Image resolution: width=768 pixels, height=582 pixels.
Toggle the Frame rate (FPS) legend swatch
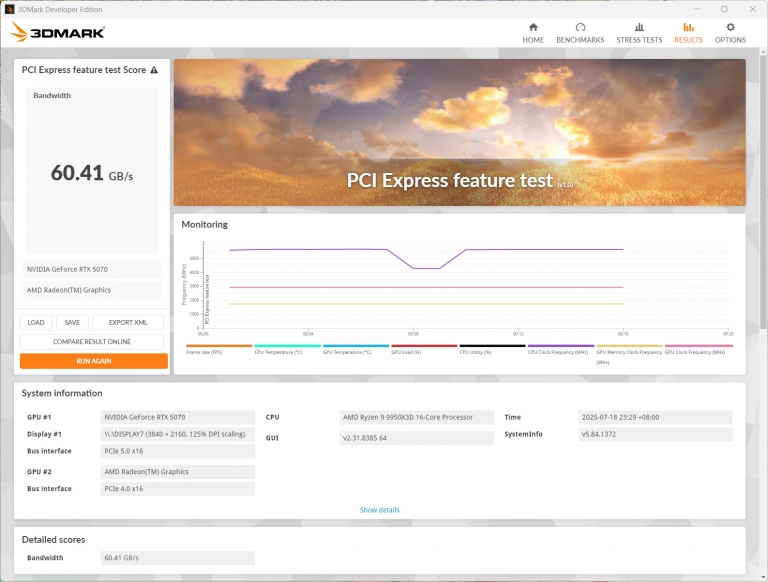click(219, 346)
